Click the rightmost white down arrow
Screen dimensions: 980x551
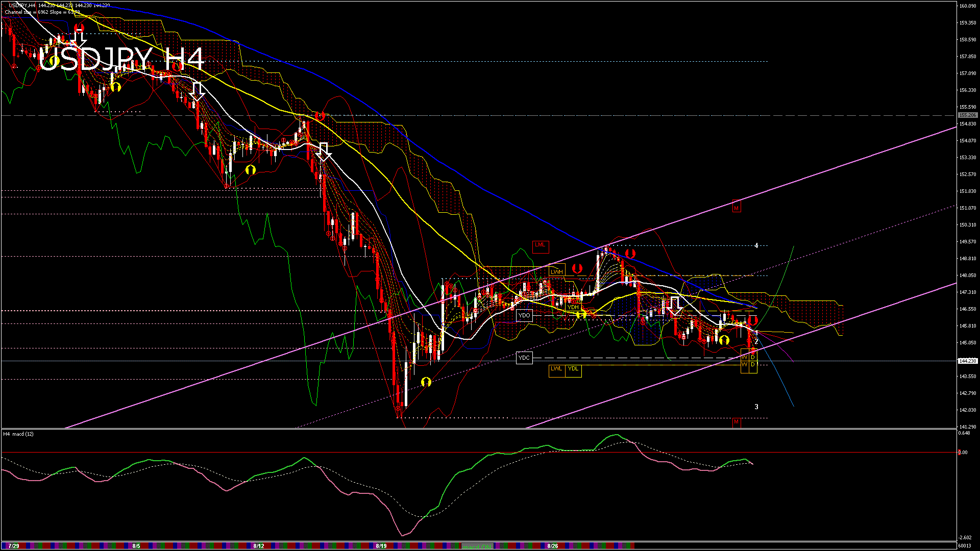pyautogui.click(x=675, y=306)
